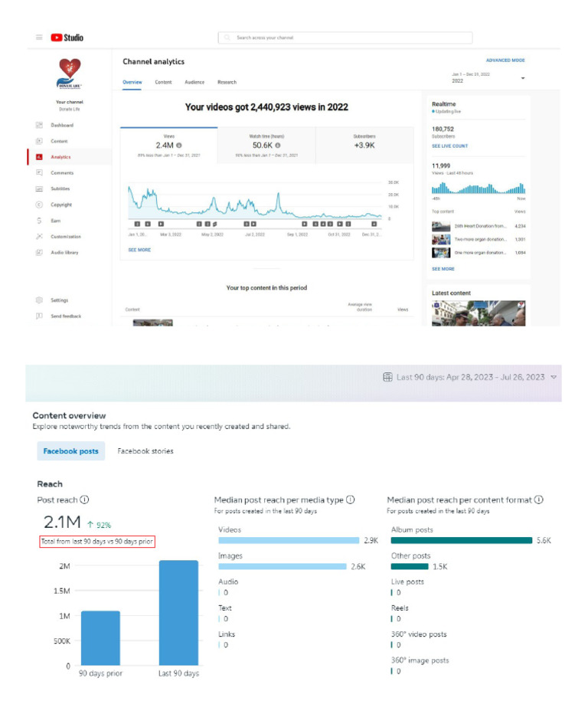Click SEE MORE in the Realtime panel
This screenshot has height=711, width=588.
point(443,269)
